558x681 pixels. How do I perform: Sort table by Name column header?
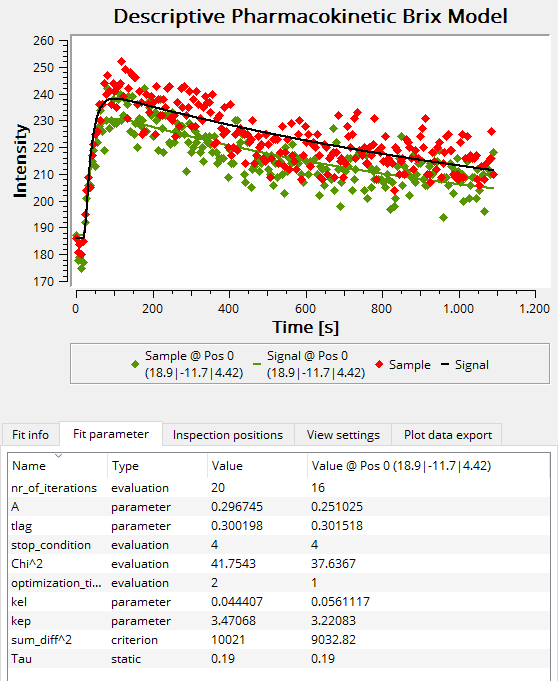[x=58, y=466]
